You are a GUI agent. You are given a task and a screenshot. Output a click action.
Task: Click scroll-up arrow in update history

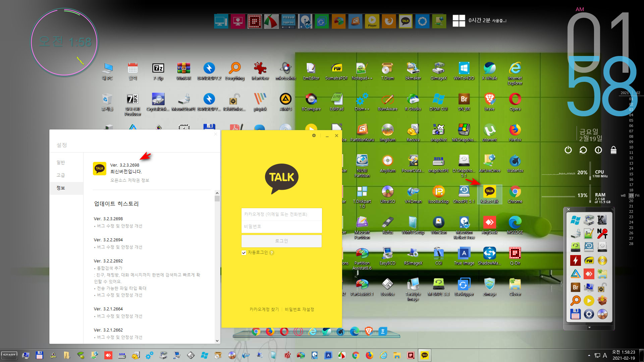[x=217, y=193]
